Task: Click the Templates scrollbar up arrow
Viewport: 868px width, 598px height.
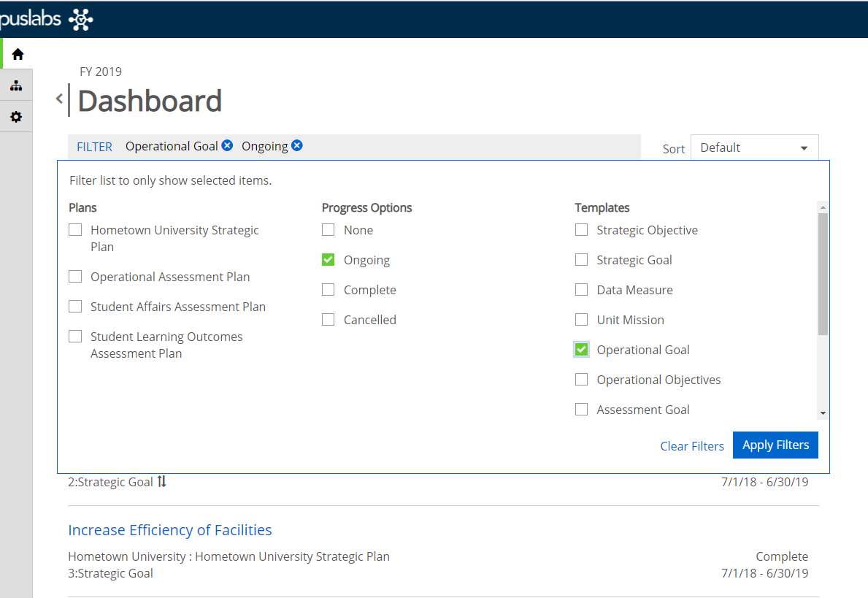Action: [823, 207]
